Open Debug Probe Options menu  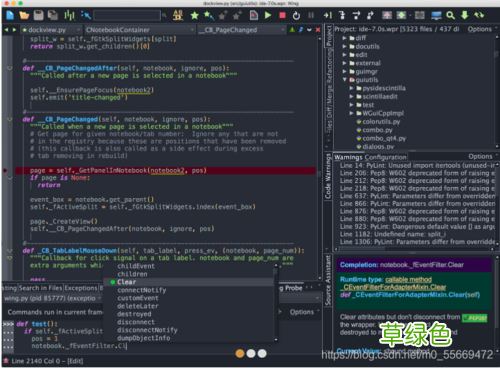304,312
